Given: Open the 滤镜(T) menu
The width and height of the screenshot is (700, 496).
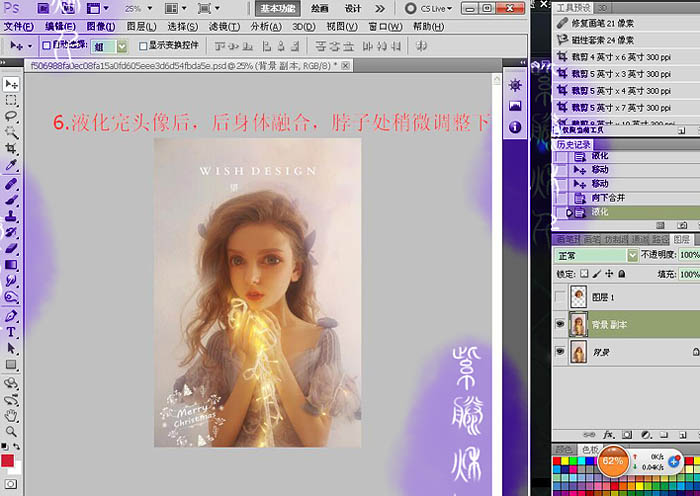Looking at the screenshot, I should (224, 27).
